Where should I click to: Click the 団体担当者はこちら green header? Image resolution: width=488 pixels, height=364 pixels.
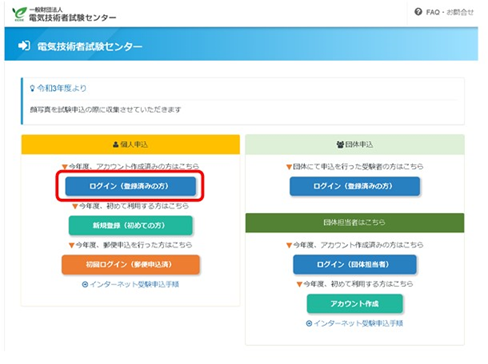pyautogui.click(x=355, y=223)
